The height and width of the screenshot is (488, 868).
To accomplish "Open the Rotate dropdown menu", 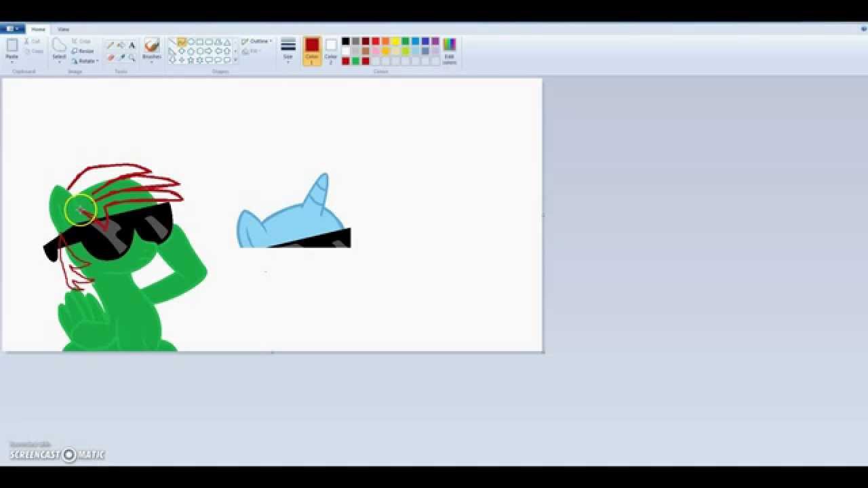I will click(x=85, y=61).
